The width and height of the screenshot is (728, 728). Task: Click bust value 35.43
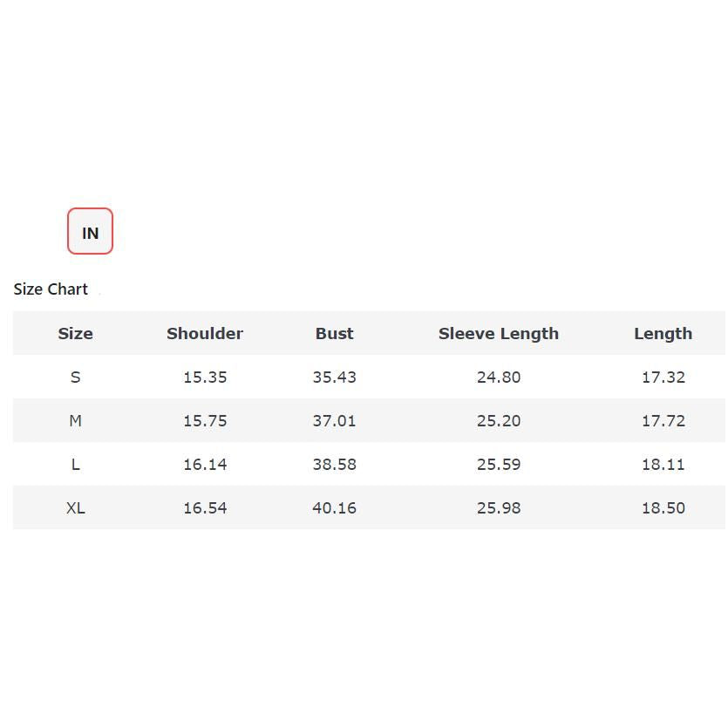click(334, 377)
